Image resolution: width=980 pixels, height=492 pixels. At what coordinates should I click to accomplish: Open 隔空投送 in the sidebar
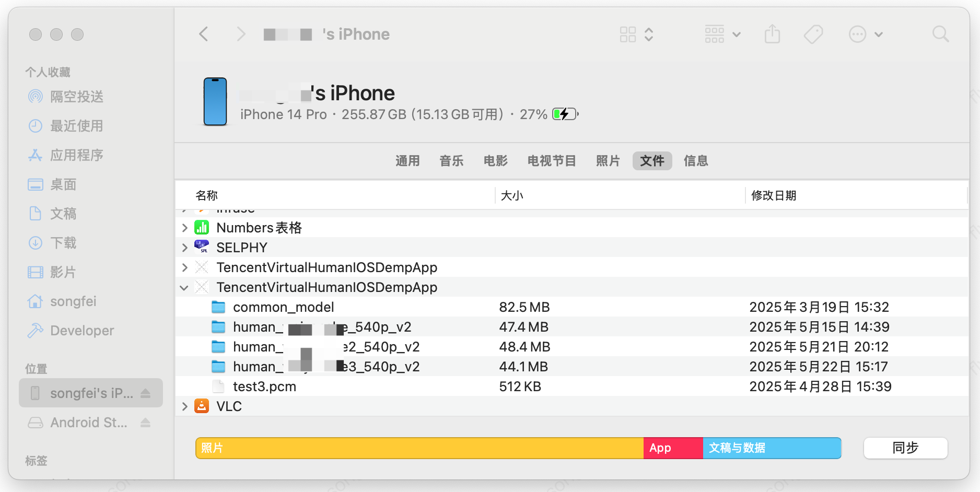click(x=65, y=97)
